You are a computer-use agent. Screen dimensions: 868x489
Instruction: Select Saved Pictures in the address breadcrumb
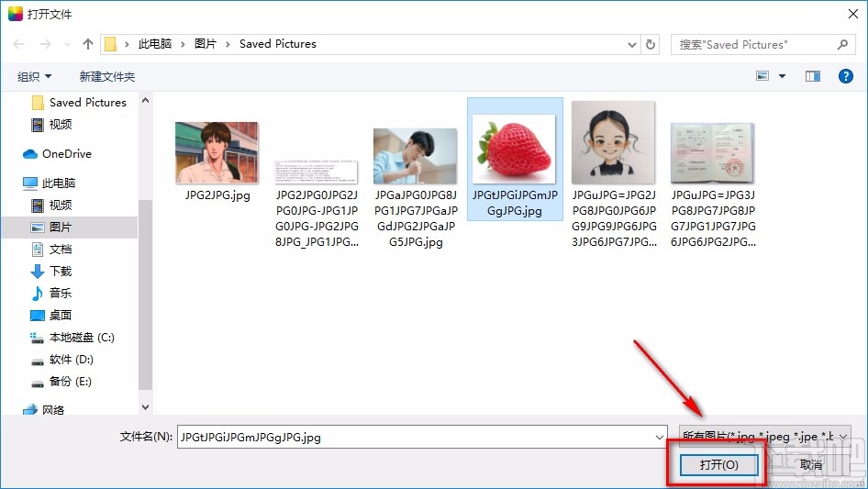click(277, 44)
